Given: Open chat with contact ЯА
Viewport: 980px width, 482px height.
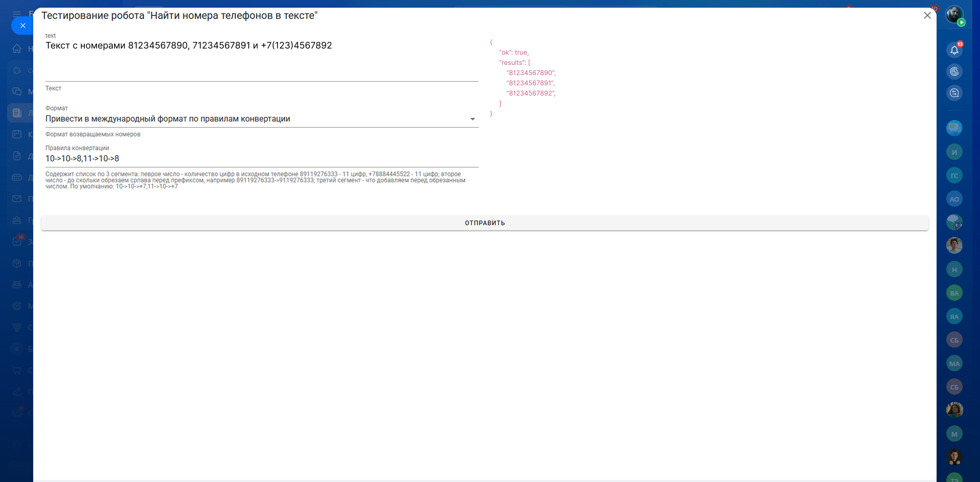Looking at the screenshot, I should (954, 317).
